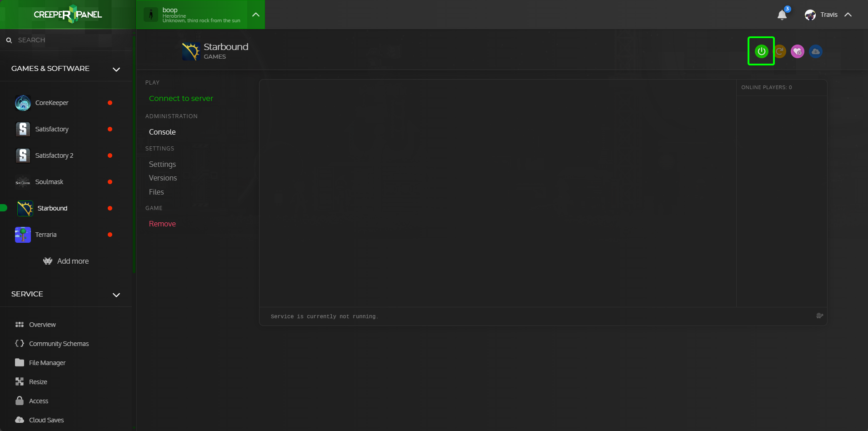Screen dimensions: 868x431
Task: Click the green power start button
Action: point(761,51)
